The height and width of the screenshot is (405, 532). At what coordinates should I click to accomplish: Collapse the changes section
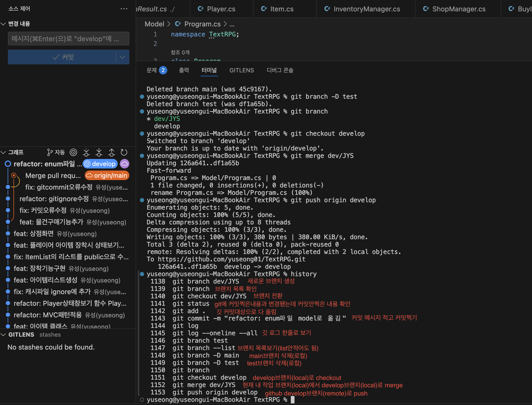(x=3, y=24)
